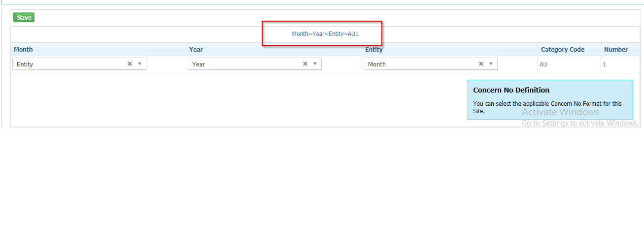Viewport: 644px width, 251px height.
Task: Clear the Year selection in Year column
Action: (305, 64)
